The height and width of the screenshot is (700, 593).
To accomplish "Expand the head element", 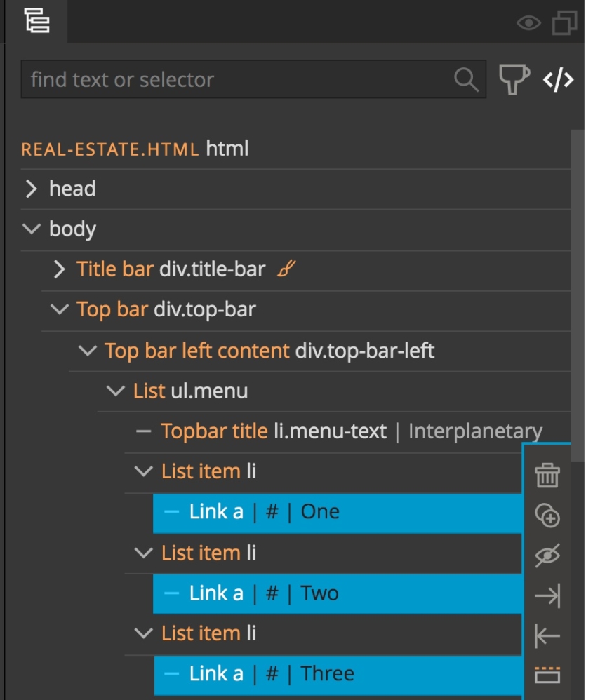I will point(31,188).
